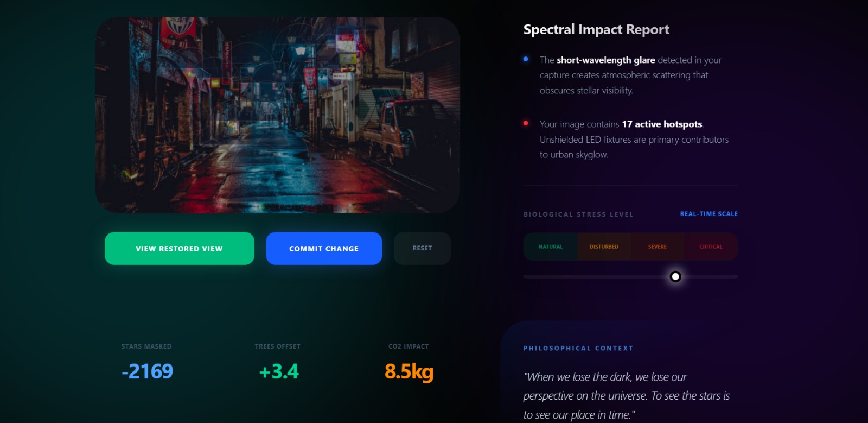Click the neon street photo preview

point(278,115)
